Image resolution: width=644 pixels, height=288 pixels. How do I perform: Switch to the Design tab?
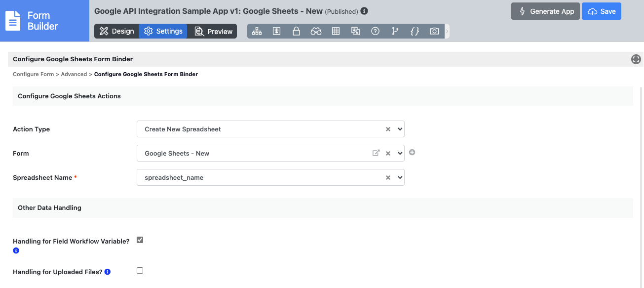[x=116, y=31]
